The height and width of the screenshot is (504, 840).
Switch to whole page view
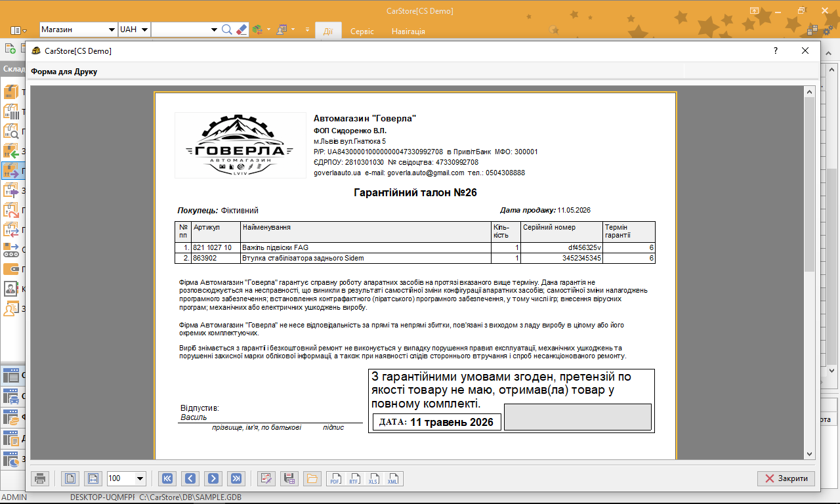(70, 478)
